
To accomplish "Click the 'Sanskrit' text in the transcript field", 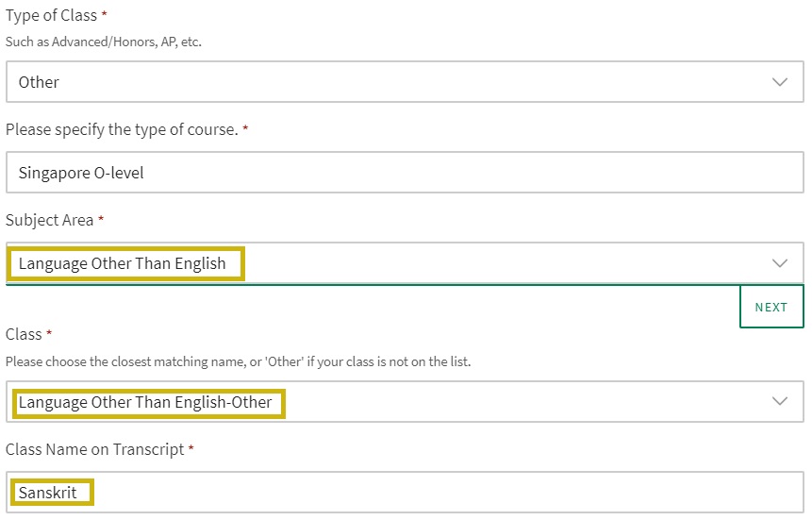I will (48, 493).
